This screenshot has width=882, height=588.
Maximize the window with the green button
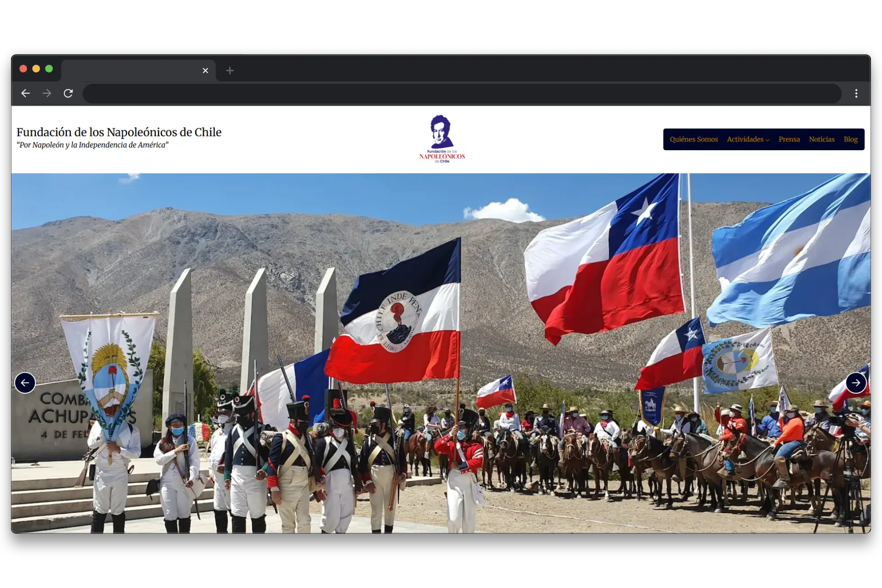click(x=49, y=68)
